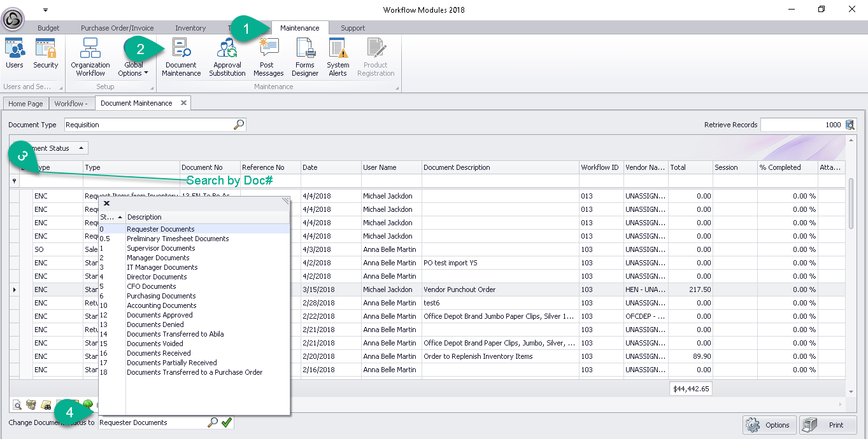Image resolution: width=868 pixels, height=439 pixels.
Task: Click green checkmark to apply status change
Action: [227, 422]
